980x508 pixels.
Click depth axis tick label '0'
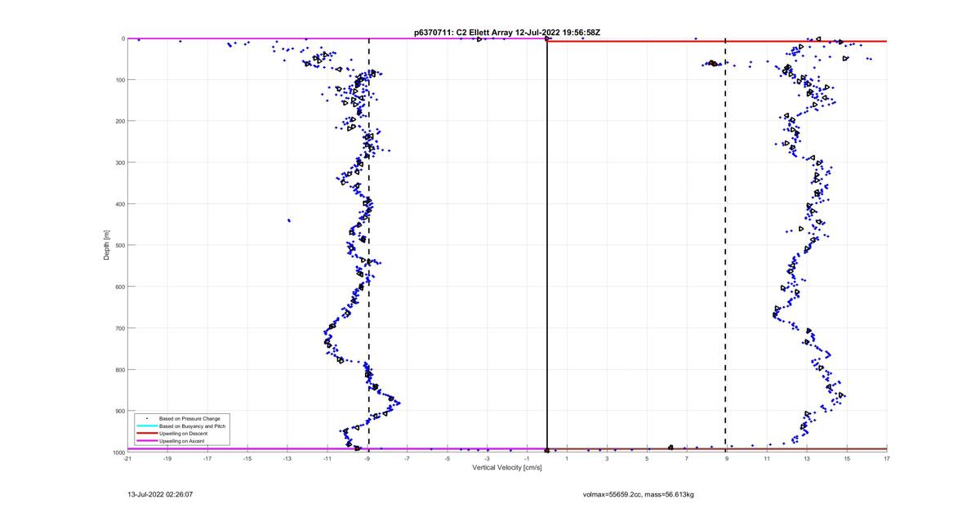coord(122,38)
